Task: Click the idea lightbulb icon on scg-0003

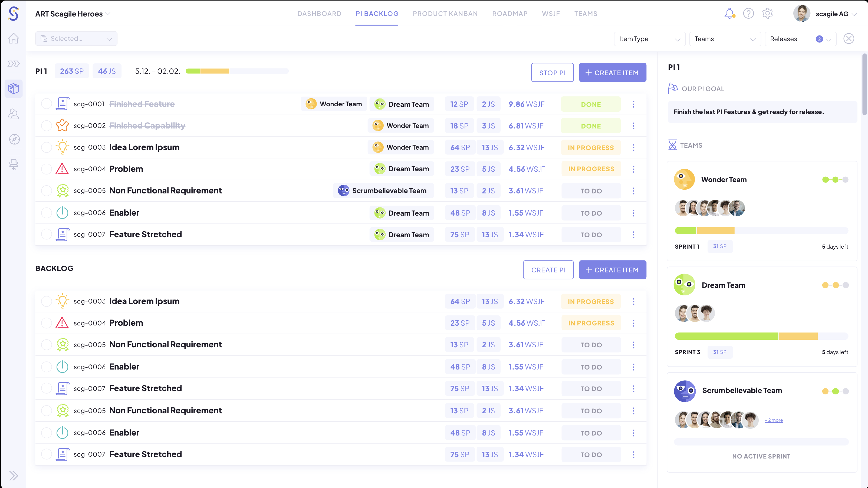Action: pyautogui.click(x=62, y=147)
